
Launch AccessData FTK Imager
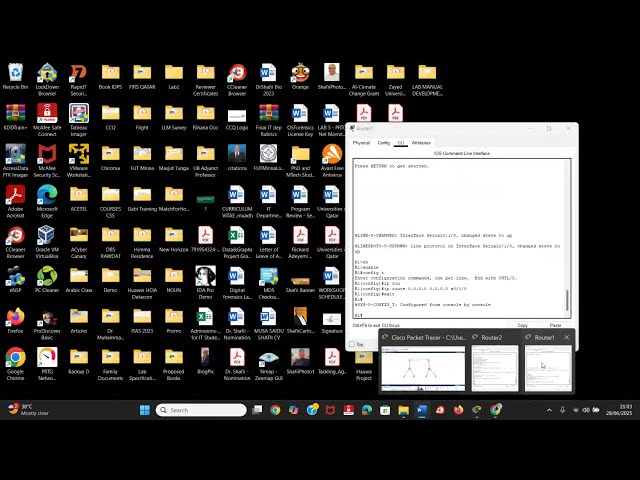[15, 161]
